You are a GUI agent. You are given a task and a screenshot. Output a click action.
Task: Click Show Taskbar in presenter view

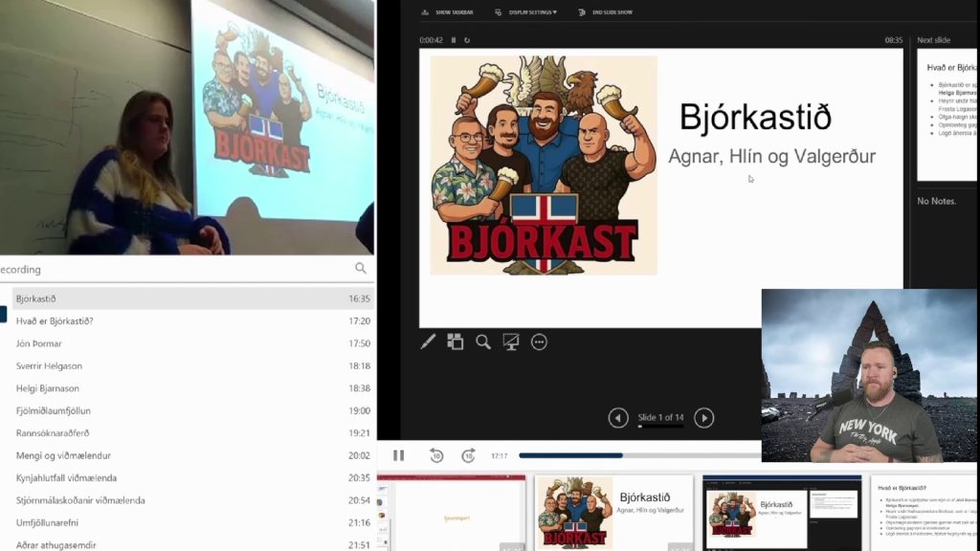click(x=449, y=12)
